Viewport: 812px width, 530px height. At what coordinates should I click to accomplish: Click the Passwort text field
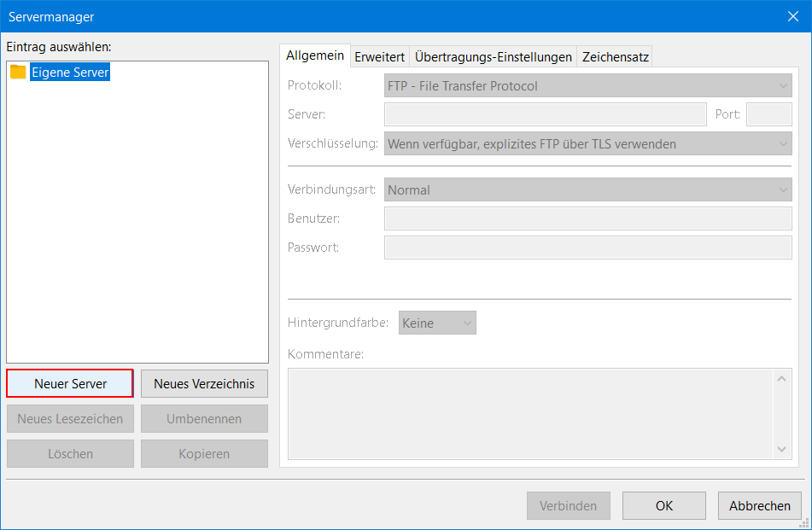[587, 248]
